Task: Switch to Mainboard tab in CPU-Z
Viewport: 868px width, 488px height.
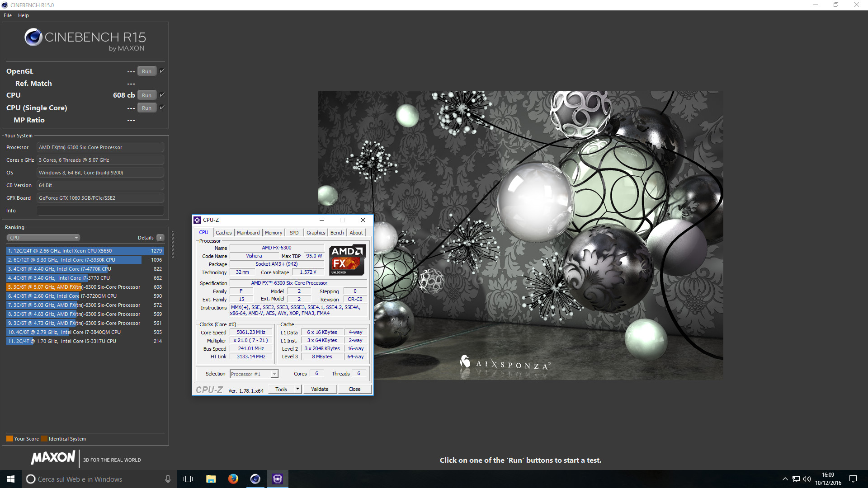Action: tap(248, 233)
